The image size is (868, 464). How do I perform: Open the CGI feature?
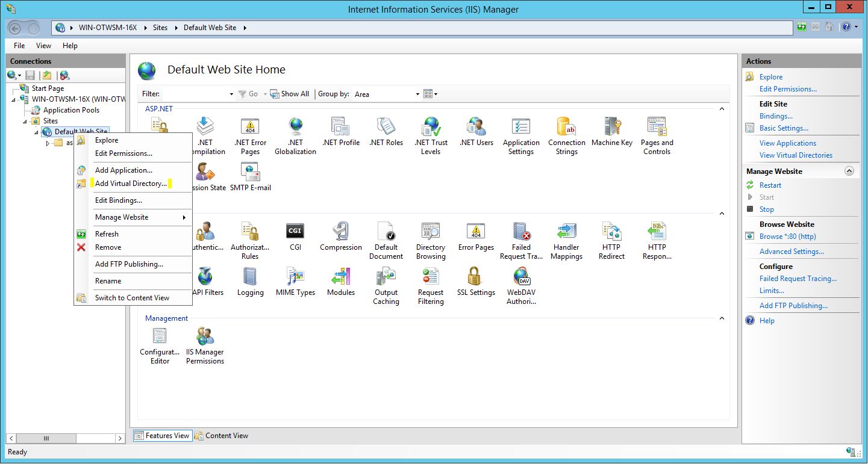pyautogui.click(x=295, y=237)
